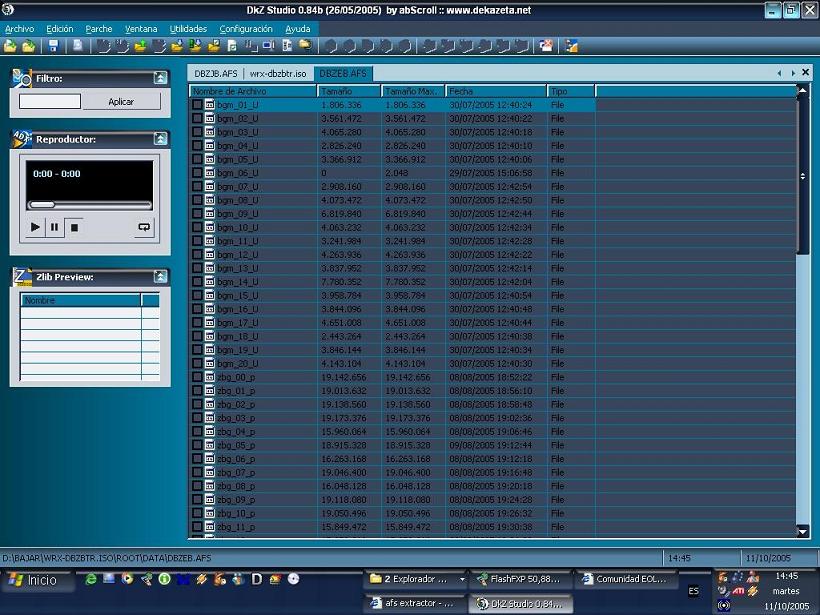Click file icon of zbg_00_p row

210,377
